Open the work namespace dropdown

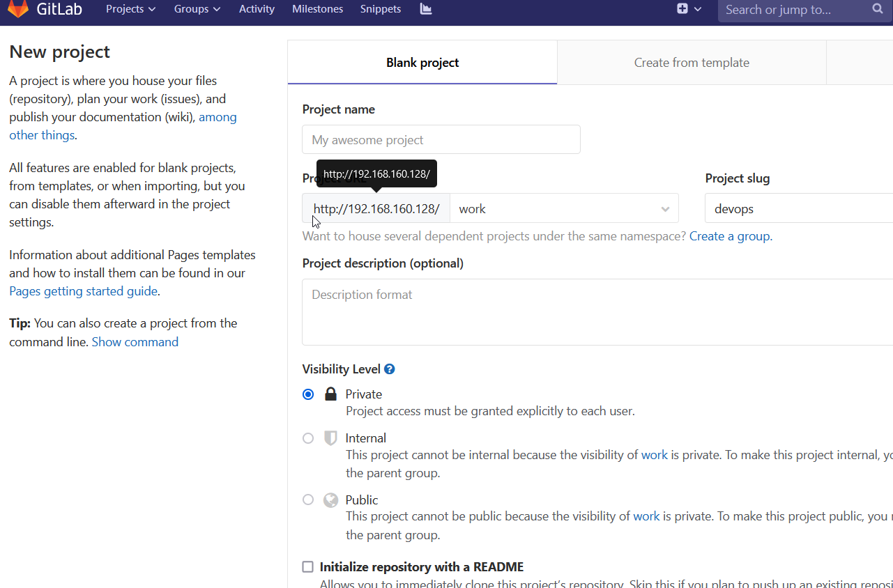(564, 208)
